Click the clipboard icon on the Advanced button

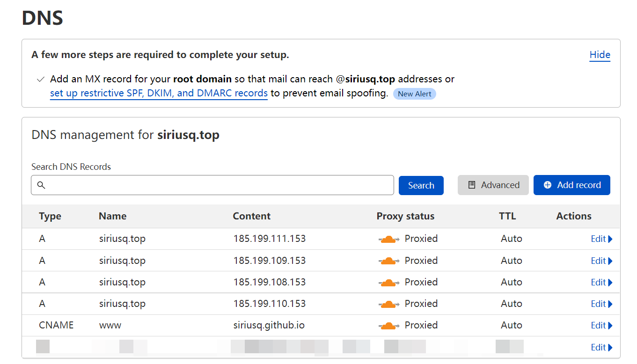point(472,185)
